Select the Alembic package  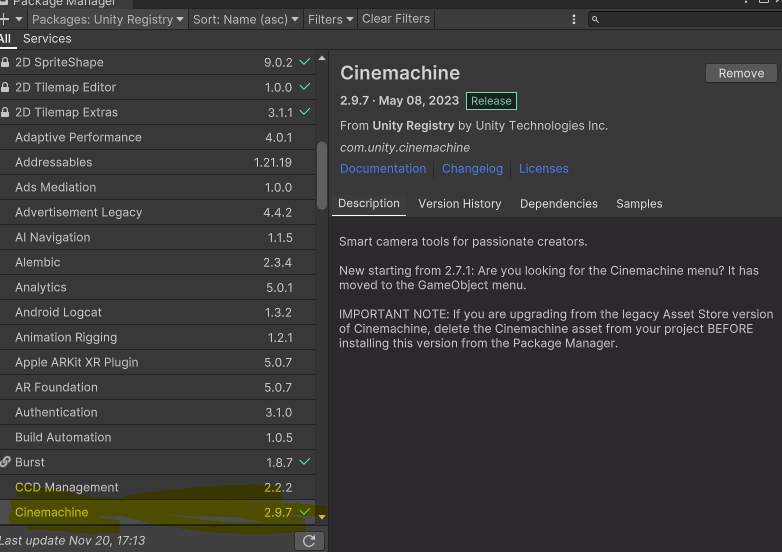click(158, 262)
